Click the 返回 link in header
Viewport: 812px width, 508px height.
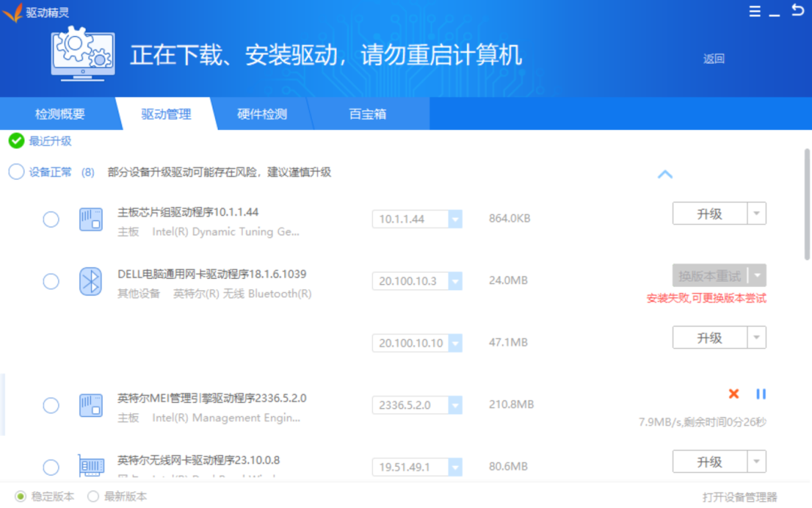click(x=714, y=59)
